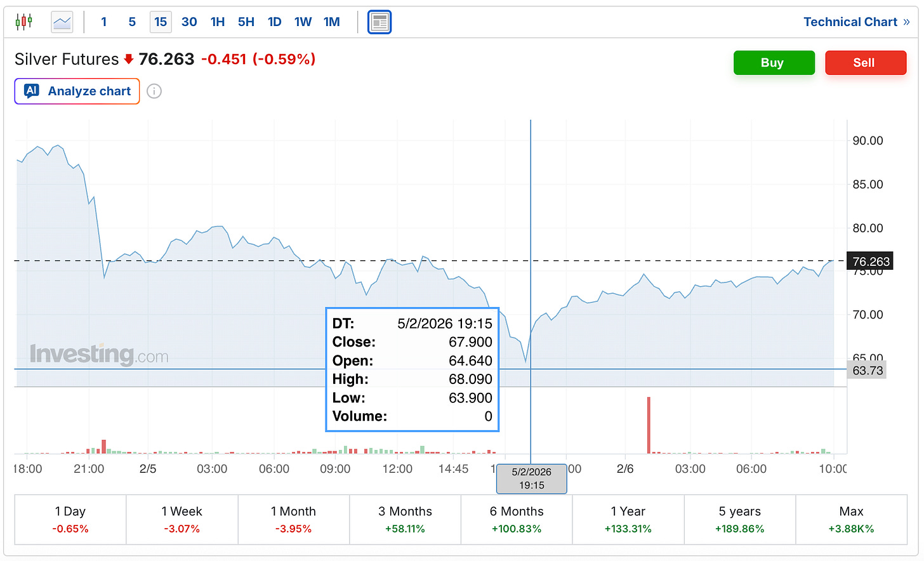The width and height of the screenshot is (924, 561).
Task: Open the 1 Day performance tab
Action: click(70, 520)
